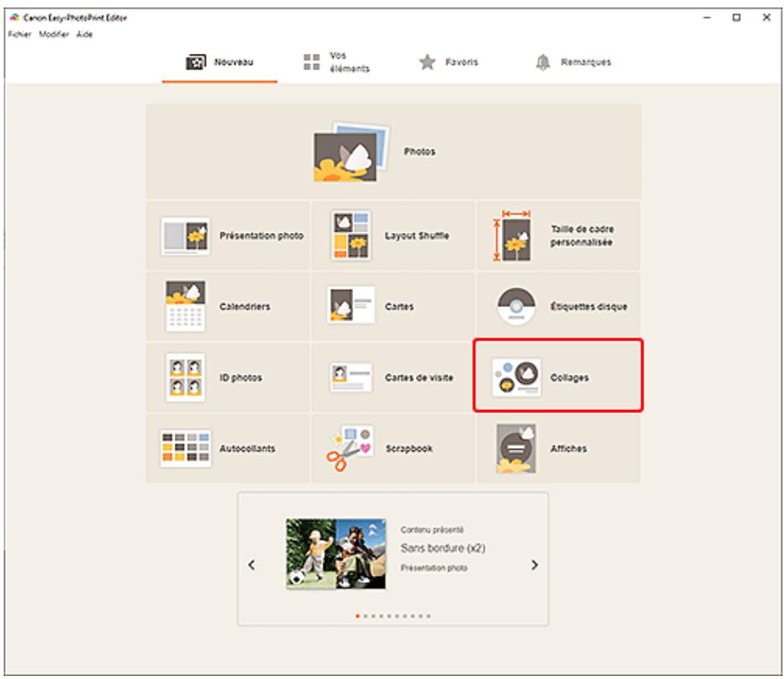The width and height of the screenshot is (784, 679).
Task: Click the Autocollants stickers grid icon
Action: (x=185, y=448)
